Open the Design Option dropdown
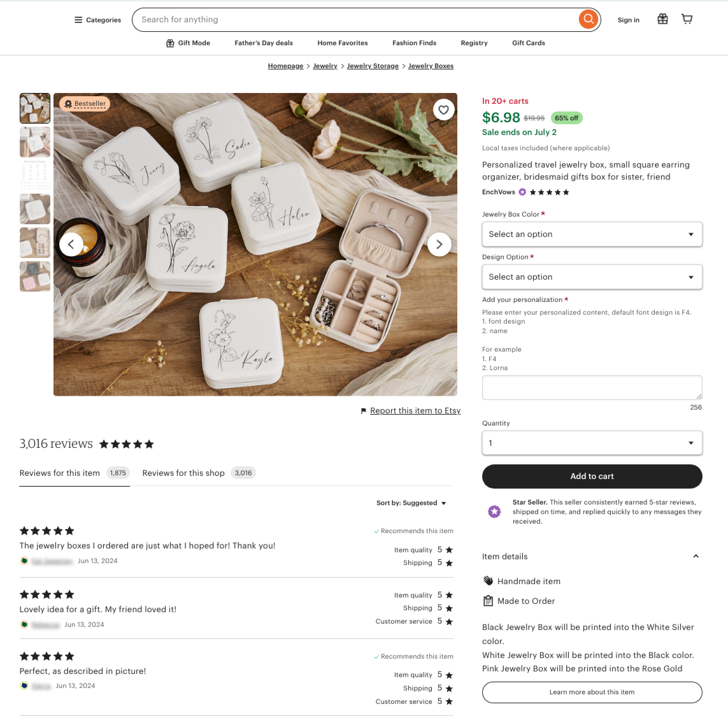The width and height of the screenshot is (728, 716). pos(591,277)
